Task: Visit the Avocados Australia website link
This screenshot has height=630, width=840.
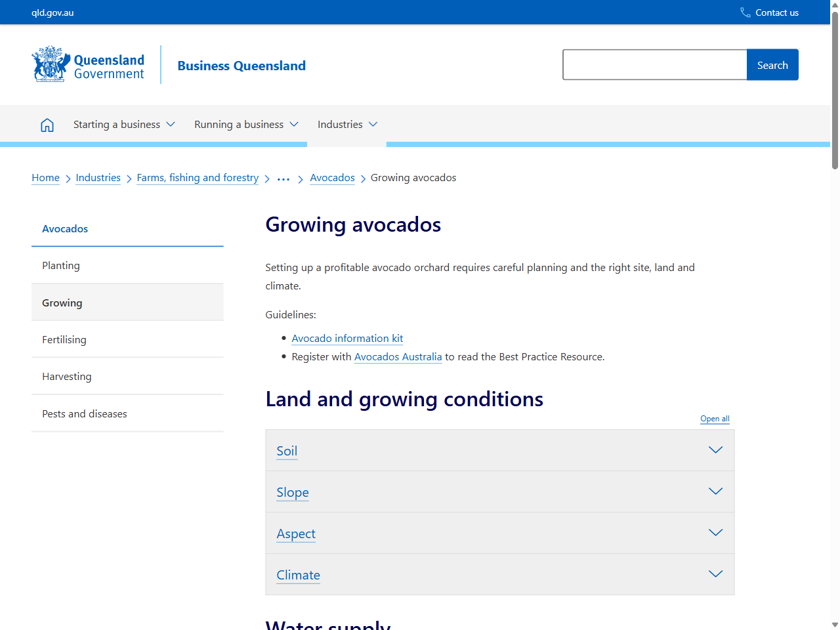Action: [398, 356]
